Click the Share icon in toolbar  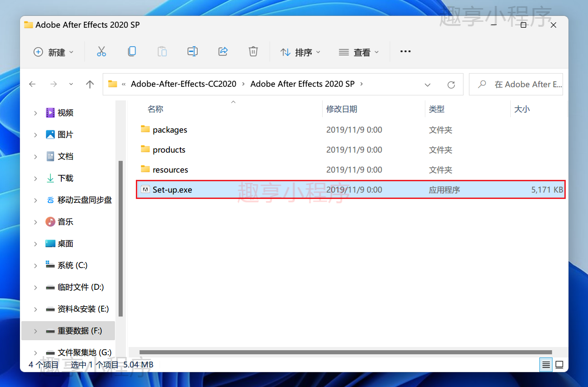tap(223, 52)
